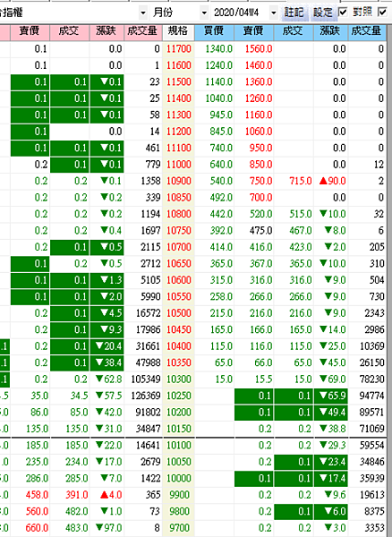This screenshot has height=537, width=392.
Task: Click the 設定 button
Action: tap(323, 13)
